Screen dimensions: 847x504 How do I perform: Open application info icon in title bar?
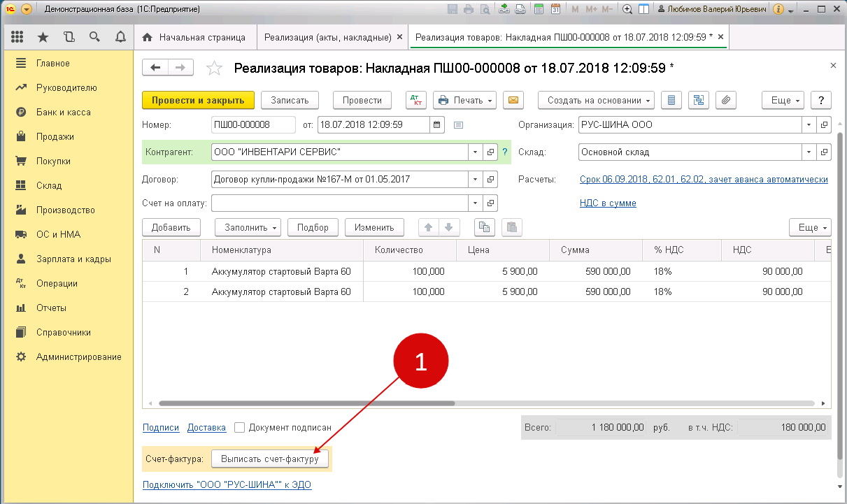point(778,9)
